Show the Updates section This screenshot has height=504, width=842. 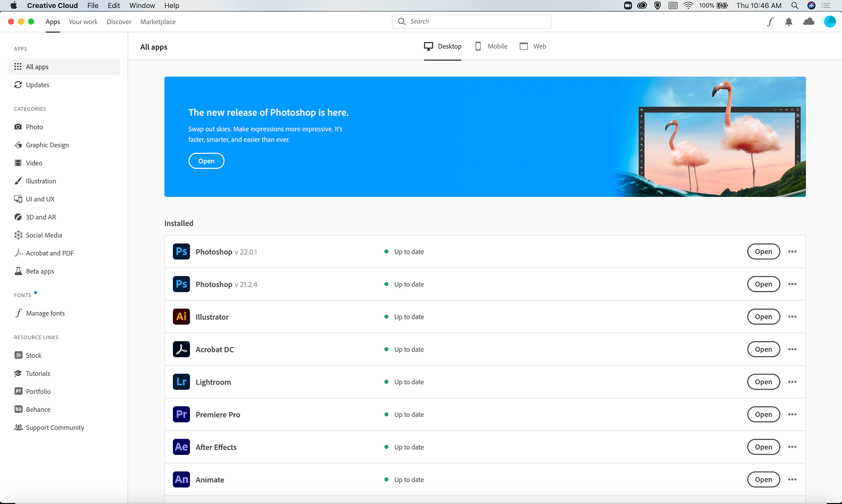64,85
